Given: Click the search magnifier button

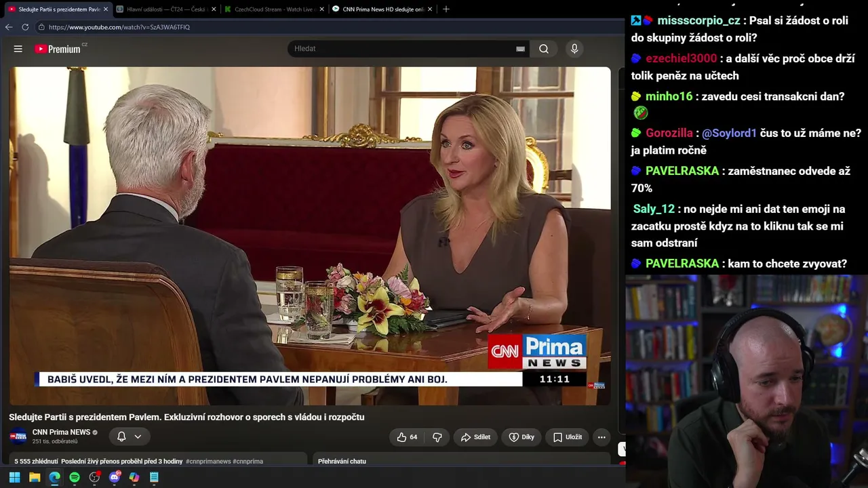Looking at the screenshot, I should tap(544, 49).
